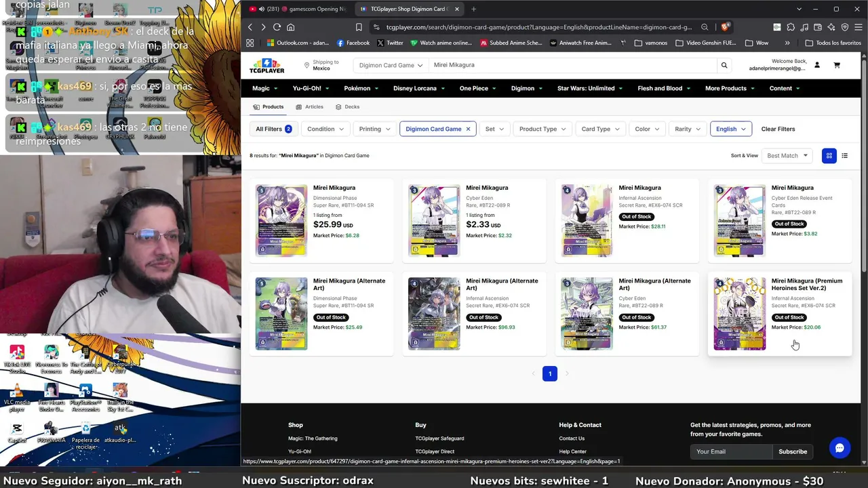
Task: Open the Yu-Gi-Oh! navigation menu
Action: (x=311, y=88)
